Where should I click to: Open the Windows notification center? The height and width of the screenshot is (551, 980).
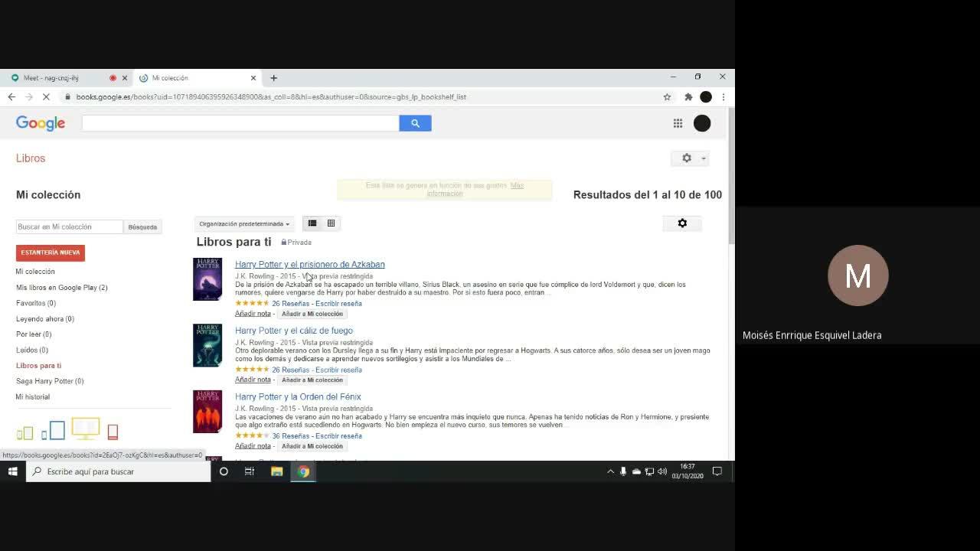tap(717, 471)
